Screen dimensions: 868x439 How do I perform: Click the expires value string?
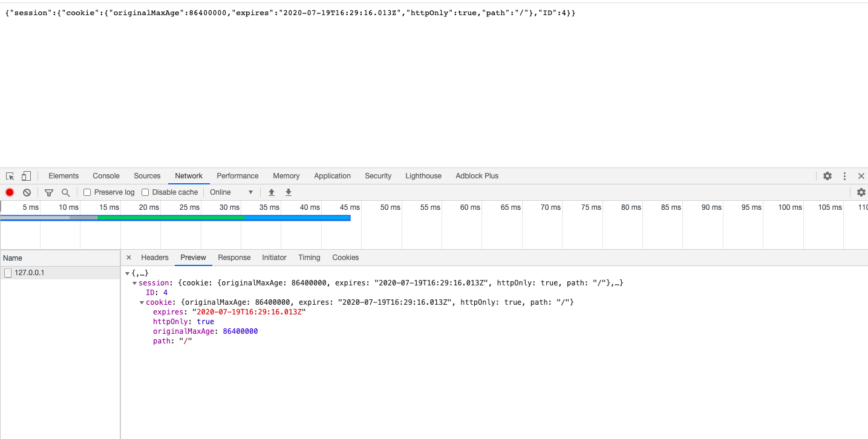(x=249, y=312)
